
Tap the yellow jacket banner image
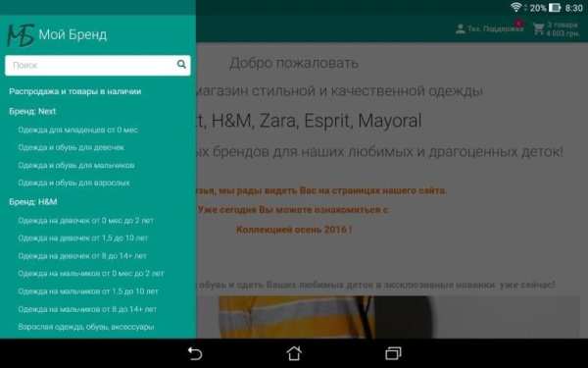pyautogui.click(x=324, y=317)
